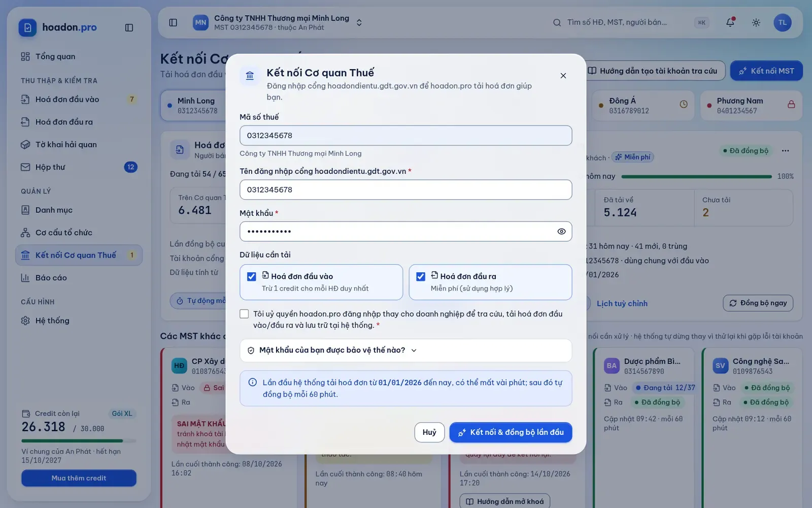Switch theme with the sun icon
812x508 pixels.
756,22
